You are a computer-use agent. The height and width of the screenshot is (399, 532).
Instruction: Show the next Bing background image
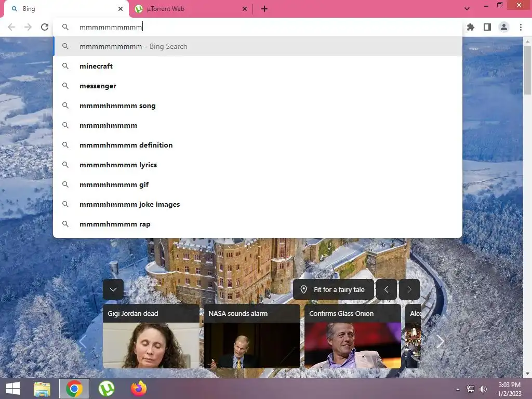[x=409, y=289]
